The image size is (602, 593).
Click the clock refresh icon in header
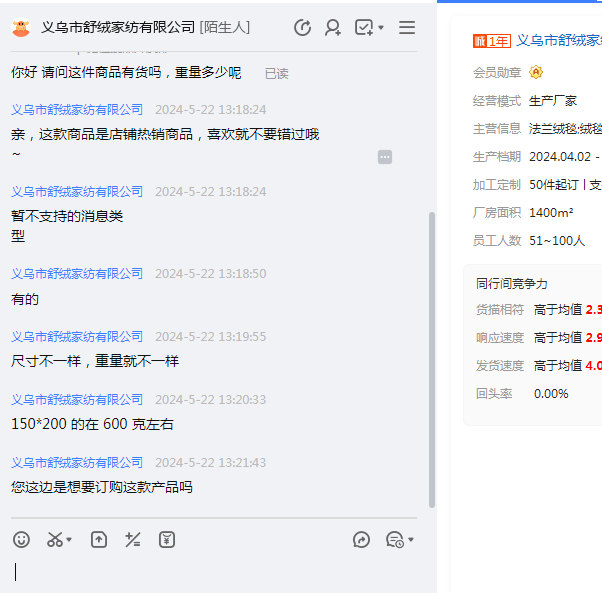302,27
